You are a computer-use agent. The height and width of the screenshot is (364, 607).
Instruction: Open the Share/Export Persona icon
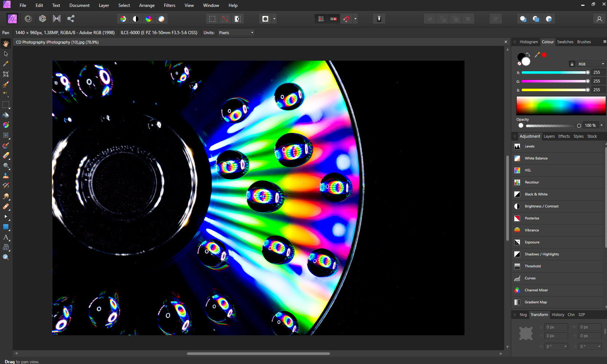click(x=71, y=19)
